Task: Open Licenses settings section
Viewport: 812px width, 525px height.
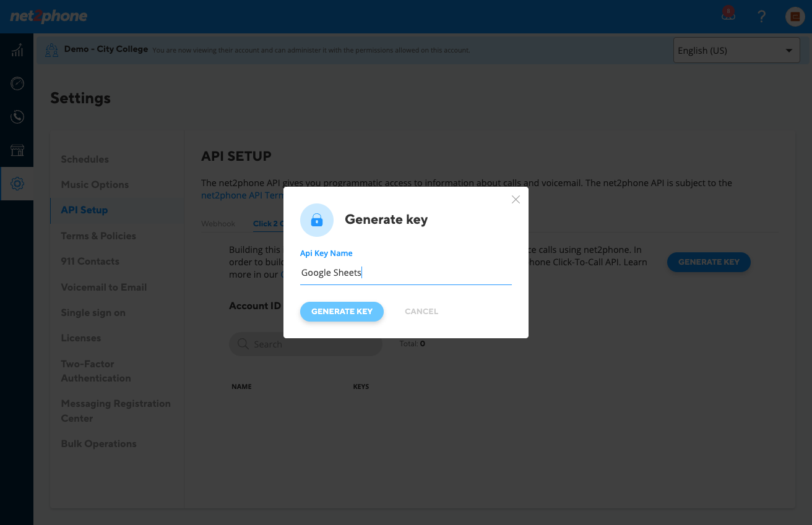Action: (x=80, y=338)
